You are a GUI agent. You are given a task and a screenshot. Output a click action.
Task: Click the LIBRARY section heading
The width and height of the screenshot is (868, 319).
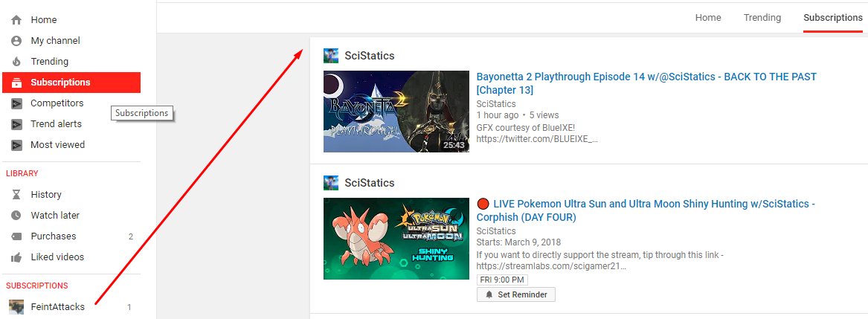pyautogui.click(x=22, y=173)
